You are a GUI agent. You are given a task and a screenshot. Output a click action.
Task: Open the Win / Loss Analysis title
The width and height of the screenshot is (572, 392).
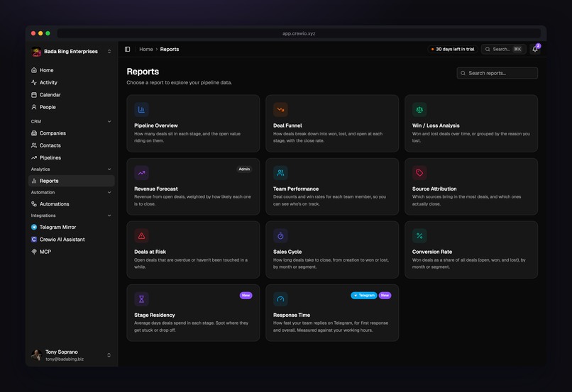436,125
